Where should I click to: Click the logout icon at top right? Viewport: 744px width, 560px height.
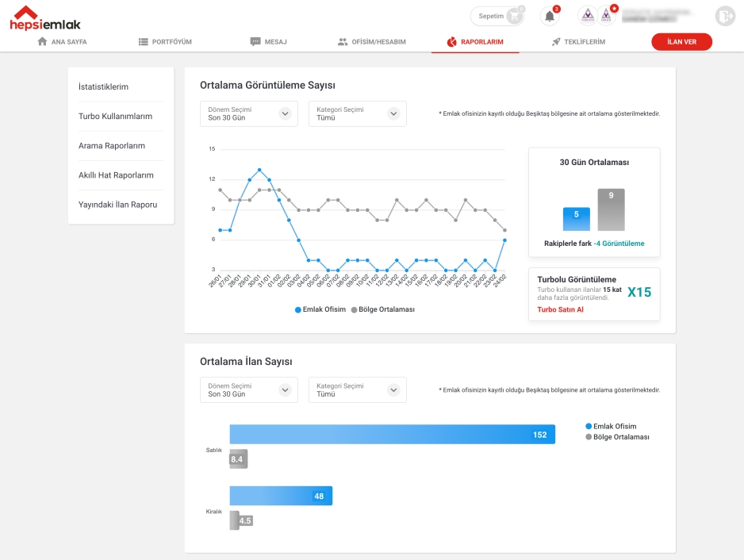pos(724,16)
